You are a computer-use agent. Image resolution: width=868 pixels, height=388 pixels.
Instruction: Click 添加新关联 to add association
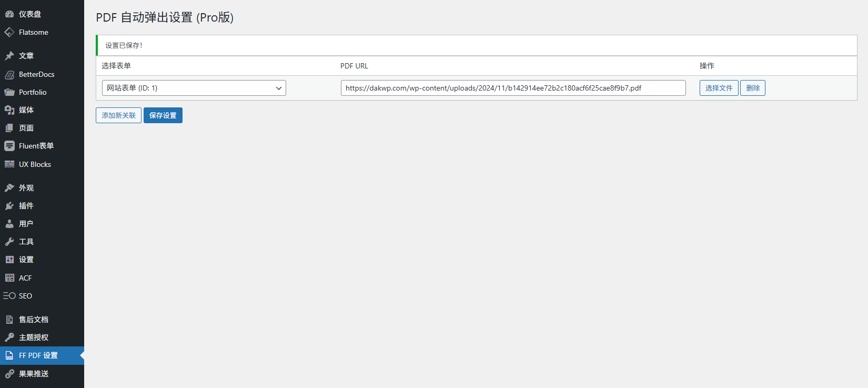[118, 115]
